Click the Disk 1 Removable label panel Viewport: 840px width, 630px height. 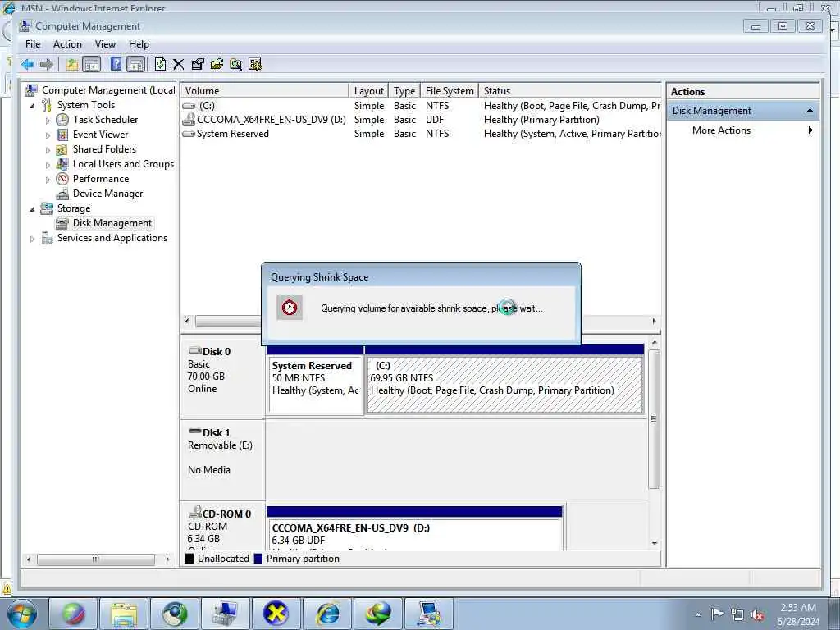(222, 459)
